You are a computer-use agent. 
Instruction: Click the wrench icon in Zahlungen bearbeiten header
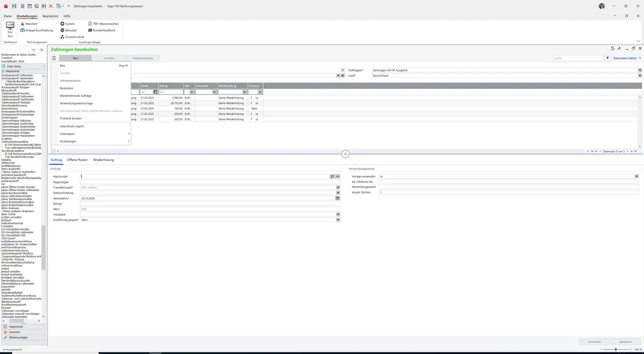[x=619, y=48]
